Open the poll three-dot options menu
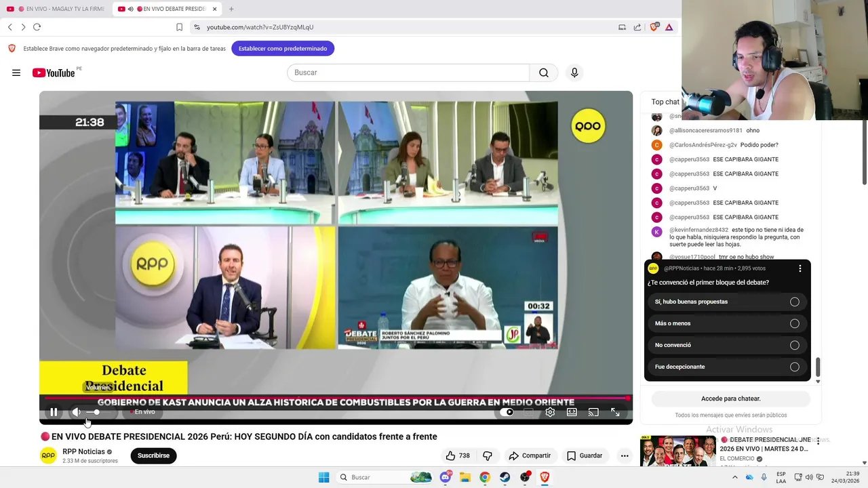This screenshot has width=868, height=488. [x=800, y=268]
